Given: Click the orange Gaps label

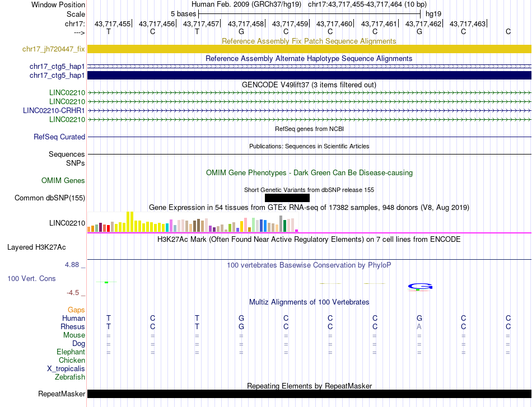Looking at the screenshot, I should [x=76, y=310].
